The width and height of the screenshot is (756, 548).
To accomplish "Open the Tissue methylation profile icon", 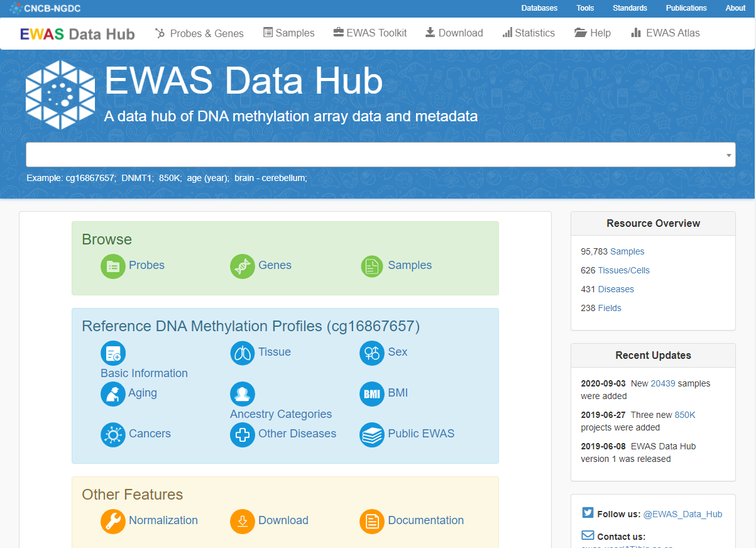I will [x=243, y=353].
